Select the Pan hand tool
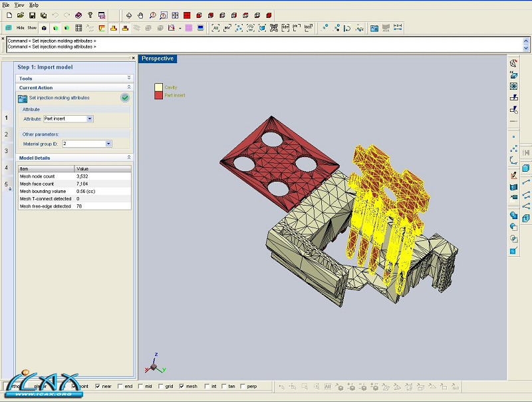The height and width of the screenshot is (402, 532). tap(140, 15)
